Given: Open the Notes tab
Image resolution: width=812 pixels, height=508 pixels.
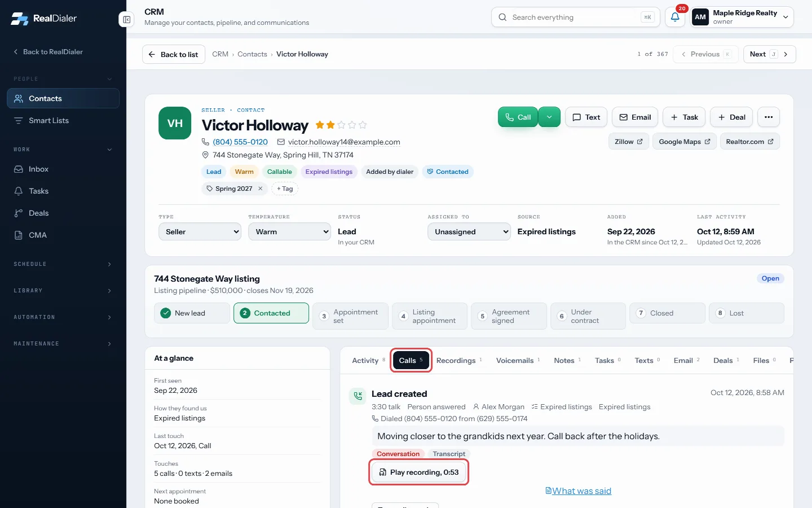Looking at the screenshot, I should (x=567, y=360).
